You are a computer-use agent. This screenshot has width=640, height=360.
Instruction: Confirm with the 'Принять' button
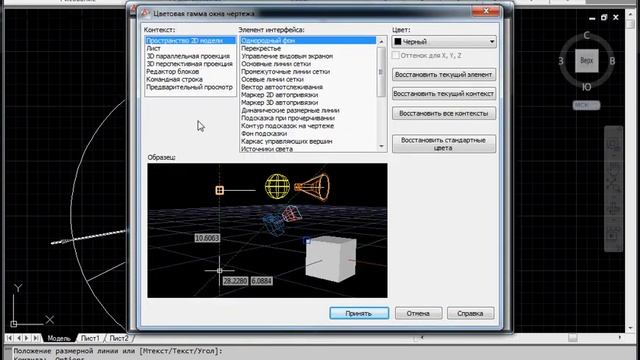pos(359,313)
